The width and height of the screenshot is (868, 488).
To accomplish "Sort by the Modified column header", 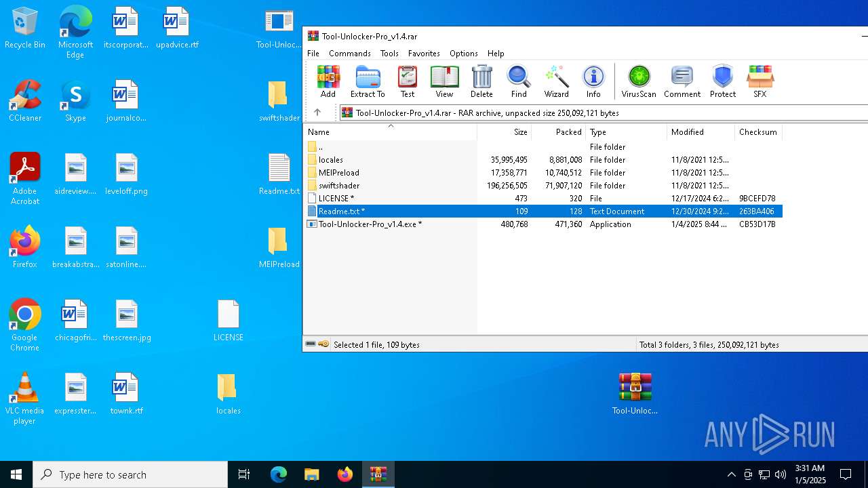I will [701, 132].
